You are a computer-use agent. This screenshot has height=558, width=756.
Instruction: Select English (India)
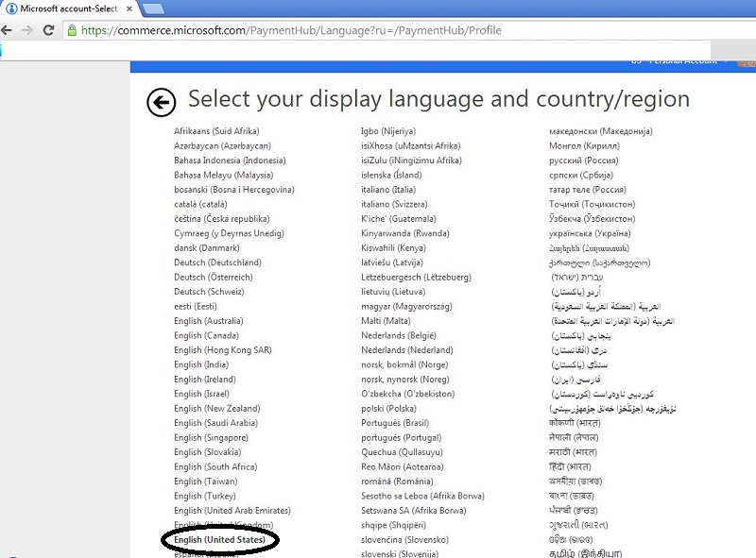tap(201, 364)
